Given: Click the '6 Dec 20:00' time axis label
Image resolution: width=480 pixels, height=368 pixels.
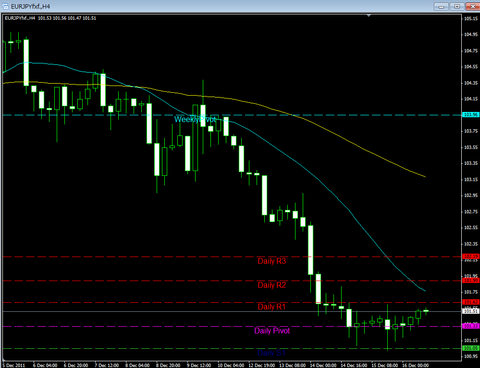Looking at the screenshot, I should 76,365.
